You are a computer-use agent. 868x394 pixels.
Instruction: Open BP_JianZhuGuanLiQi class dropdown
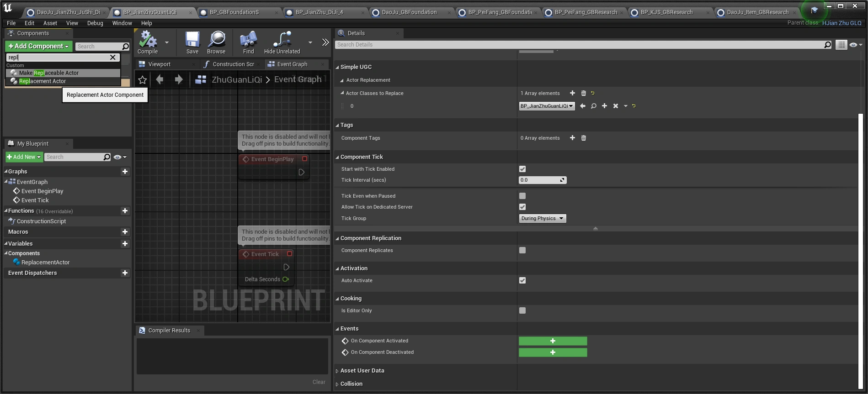[547, 106]
